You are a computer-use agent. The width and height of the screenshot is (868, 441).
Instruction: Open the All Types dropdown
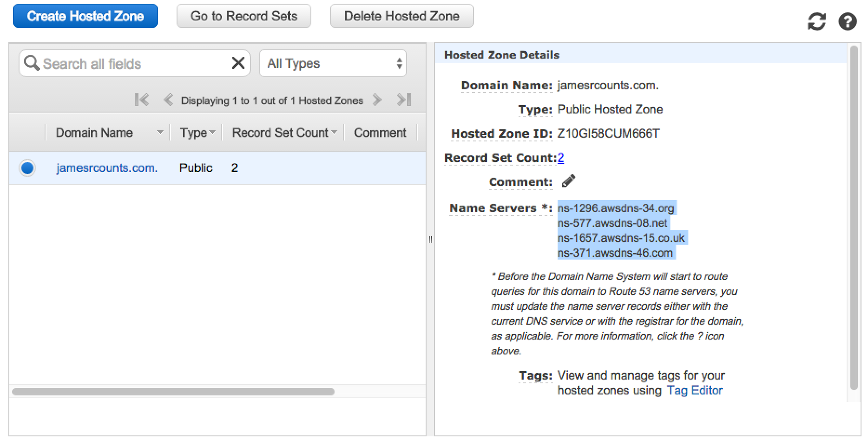(333, 63)
